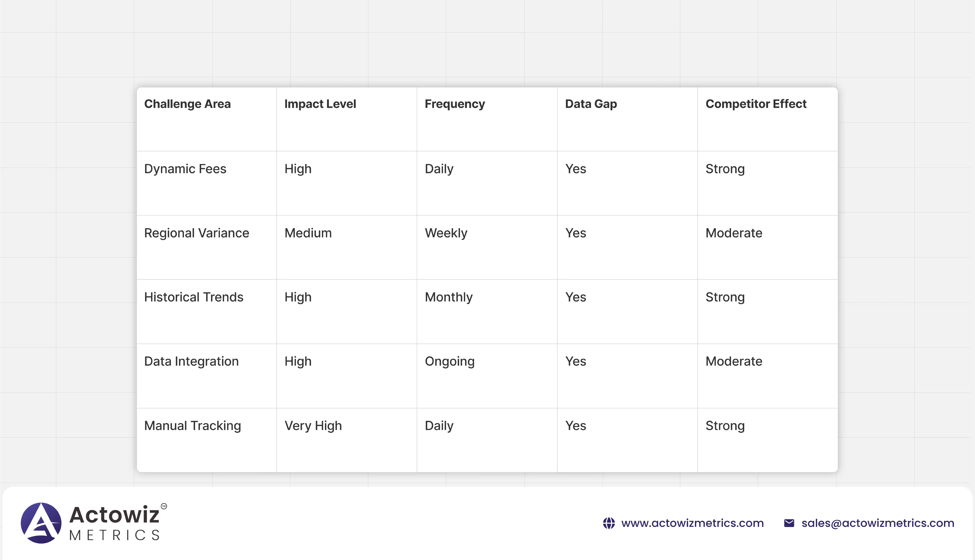Viewport: 975px width, 560px height.
Task: Open the www.actowizmetrics.com link
Action: (692, 523)
